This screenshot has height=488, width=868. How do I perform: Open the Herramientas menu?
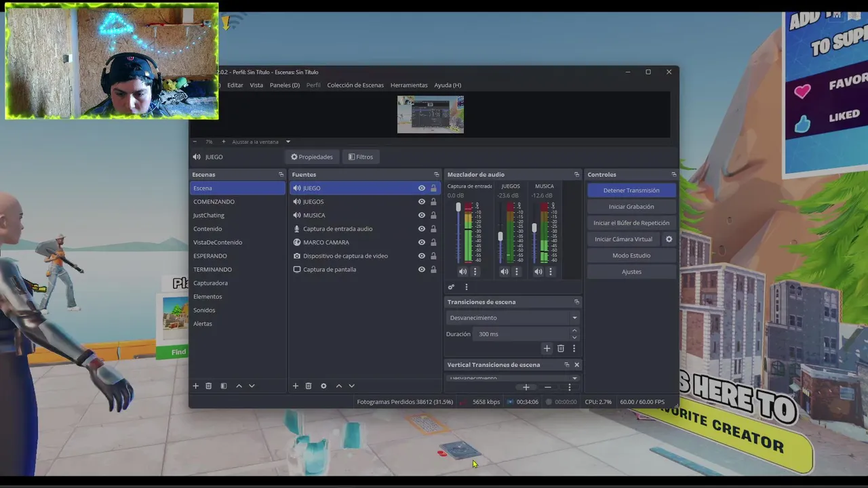point(409,85)
